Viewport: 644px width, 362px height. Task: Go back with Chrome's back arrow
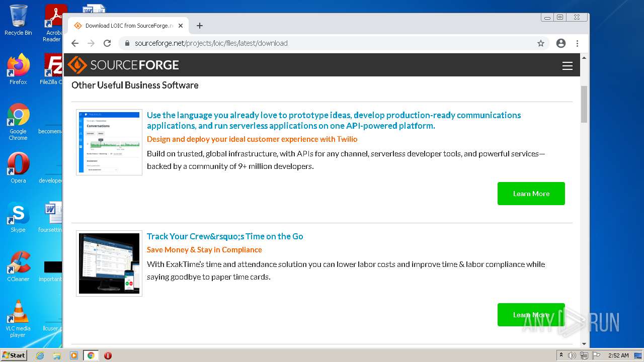tap(75, 43)
